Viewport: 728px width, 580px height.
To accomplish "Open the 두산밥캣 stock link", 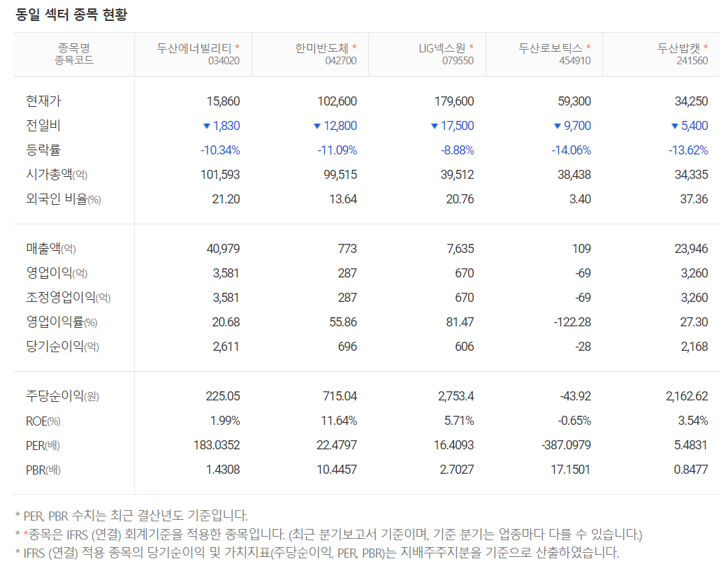I will [678, 48].
